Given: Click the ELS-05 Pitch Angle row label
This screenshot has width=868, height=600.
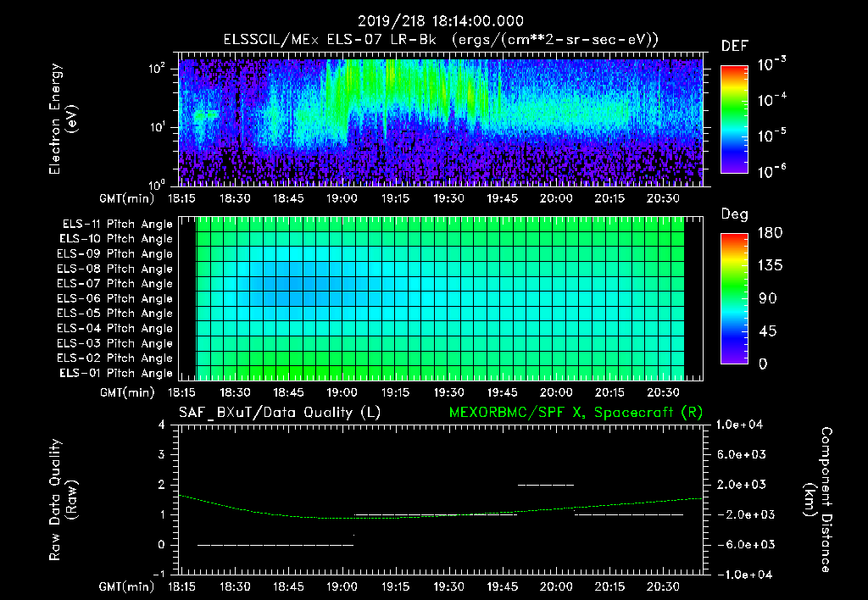Looking at the screenshot, I should (x=114, y=314).
